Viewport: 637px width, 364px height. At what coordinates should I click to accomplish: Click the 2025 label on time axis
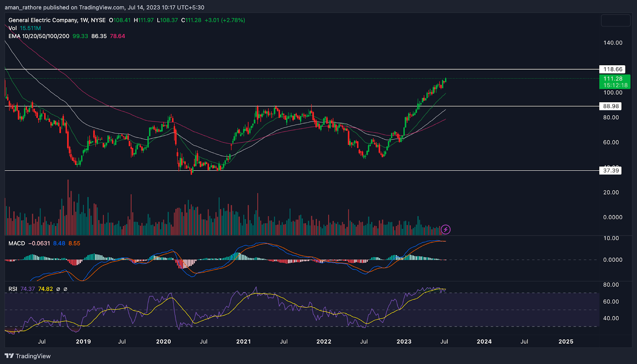pos(566,341)
